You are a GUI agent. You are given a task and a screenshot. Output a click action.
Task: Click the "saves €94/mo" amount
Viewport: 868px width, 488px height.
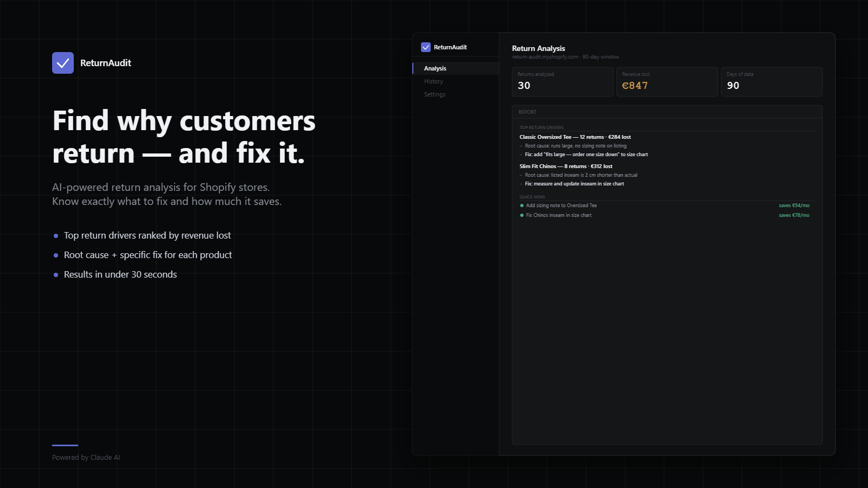(794, 206)
